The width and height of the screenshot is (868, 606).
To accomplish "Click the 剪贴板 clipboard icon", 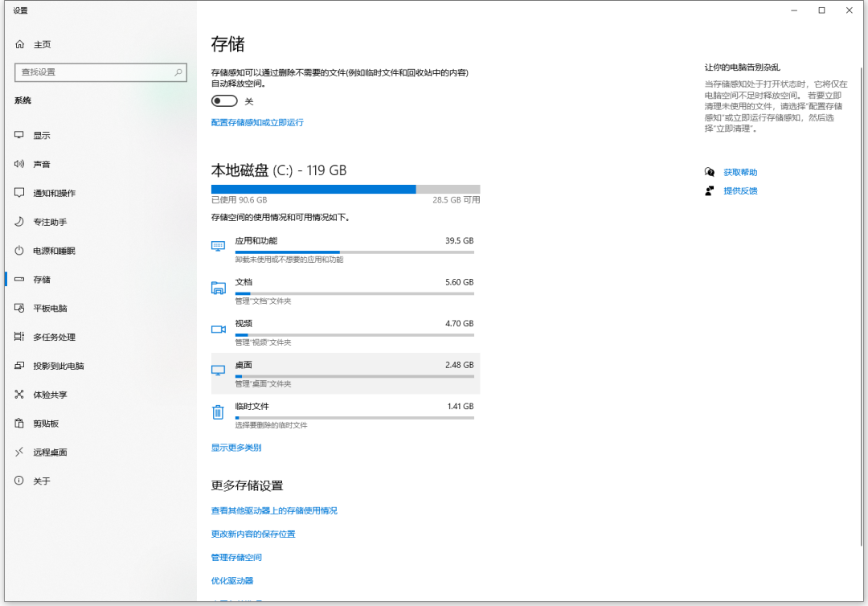I will point(19,424).
